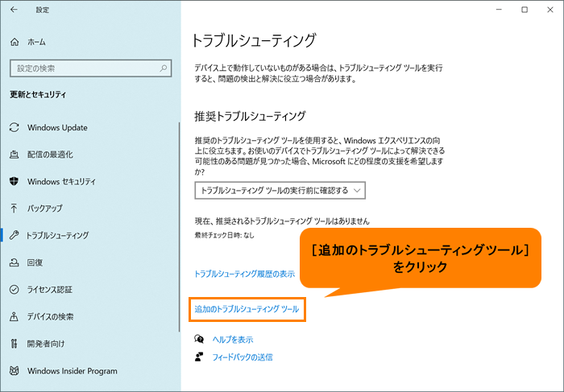Click 追加のトラブルシューティング ツール link

click(x=247, y=309)
